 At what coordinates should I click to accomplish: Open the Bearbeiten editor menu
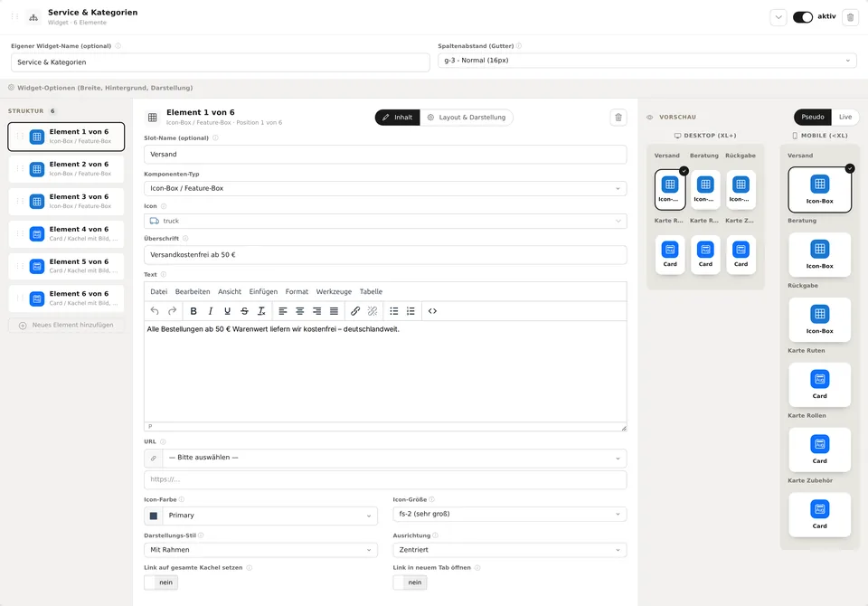click(x=193, y=291)
